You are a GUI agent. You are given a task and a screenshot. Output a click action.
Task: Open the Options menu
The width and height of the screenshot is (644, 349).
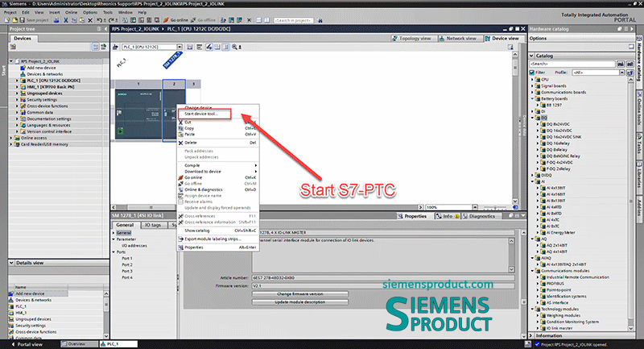pos(90,12)
